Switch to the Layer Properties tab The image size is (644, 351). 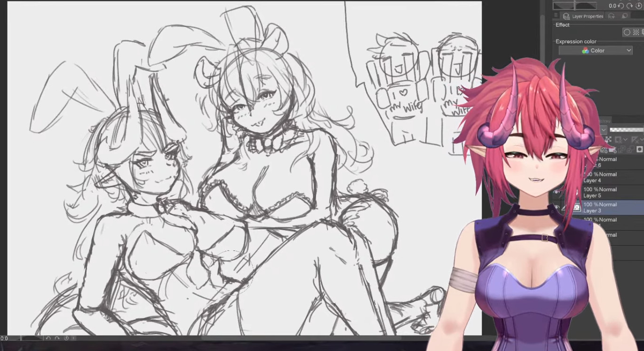click(583, 16)
